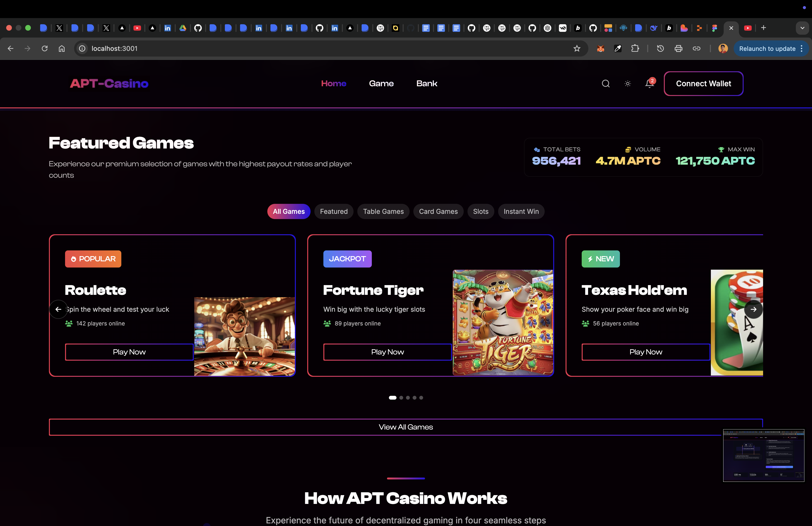Click the carousel next arrow button

click(x=753, y=309)
